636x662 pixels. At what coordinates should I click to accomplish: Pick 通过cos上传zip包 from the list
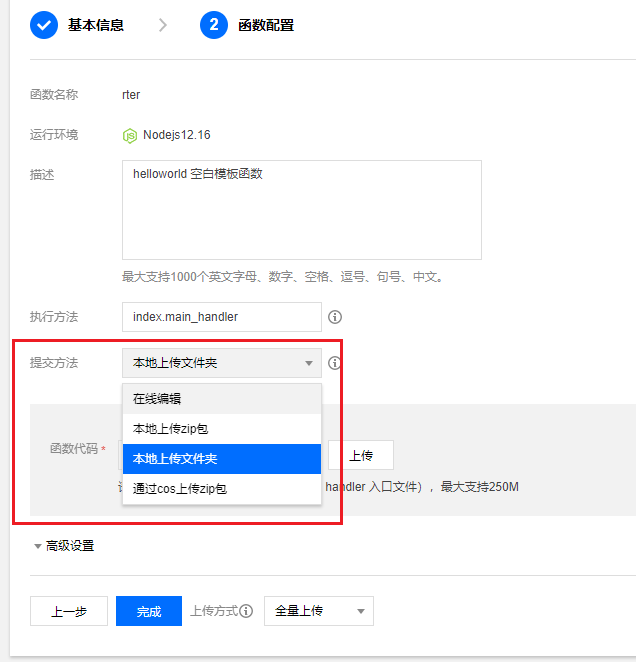pos(221,489)
